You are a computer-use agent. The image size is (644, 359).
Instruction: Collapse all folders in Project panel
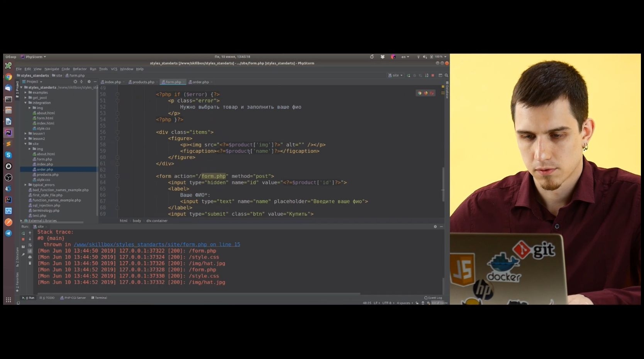(81, 82)
